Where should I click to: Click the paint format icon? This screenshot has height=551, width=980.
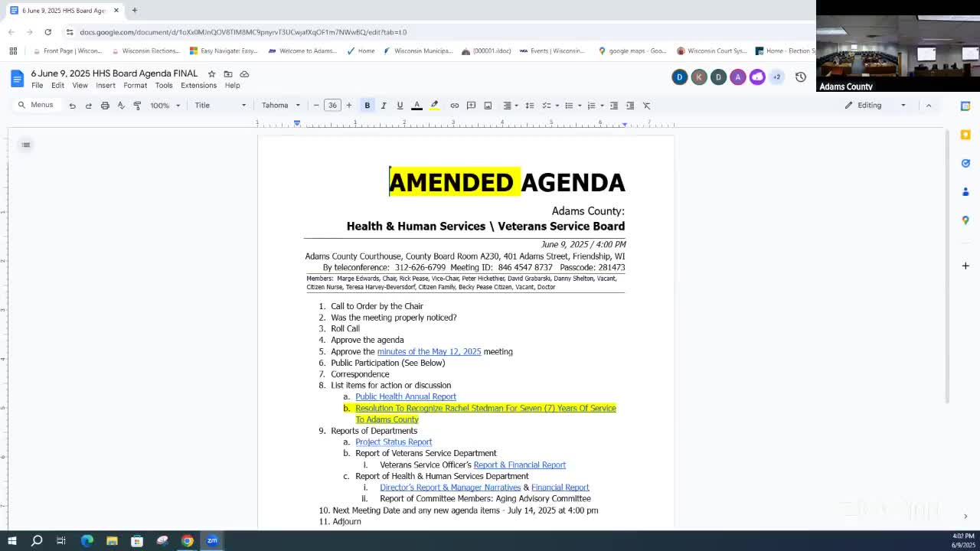click(137, 106)
